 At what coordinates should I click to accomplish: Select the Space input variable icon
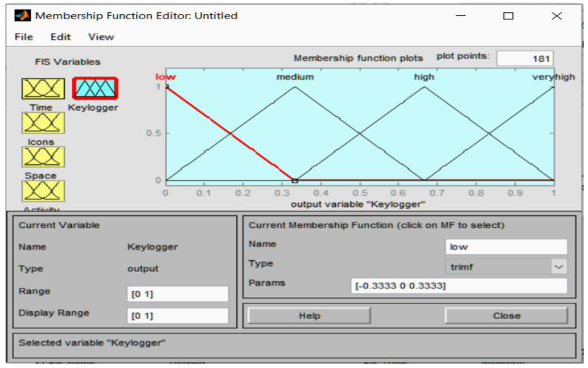pyautogui.click(x=43, y=157)
